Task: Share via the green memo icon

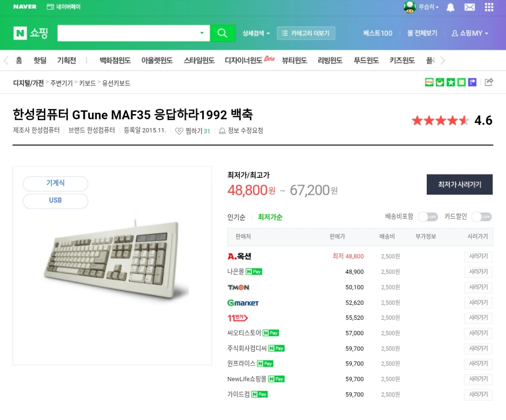Action: [x=461, y=82]
